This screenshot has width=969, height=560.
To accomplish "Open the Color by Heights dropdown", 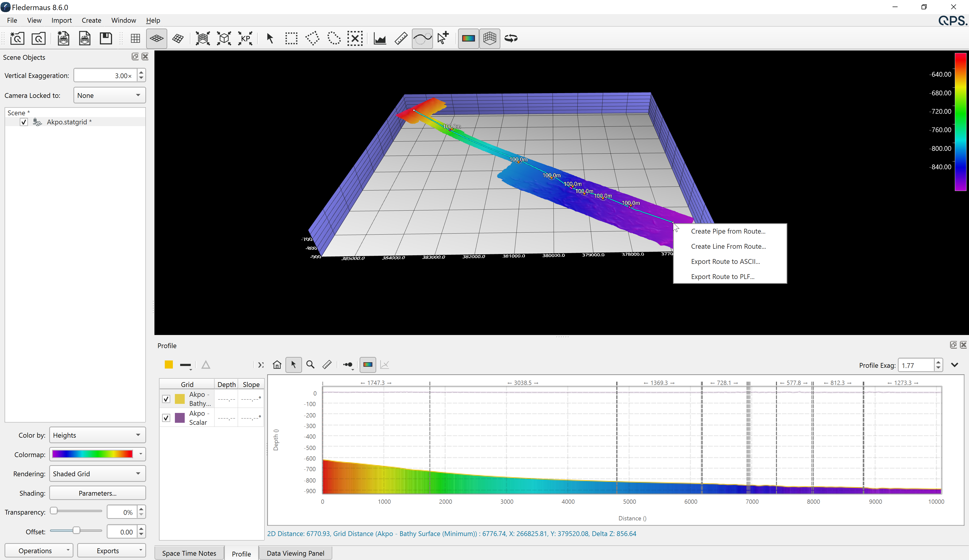I will pos(97,435).
